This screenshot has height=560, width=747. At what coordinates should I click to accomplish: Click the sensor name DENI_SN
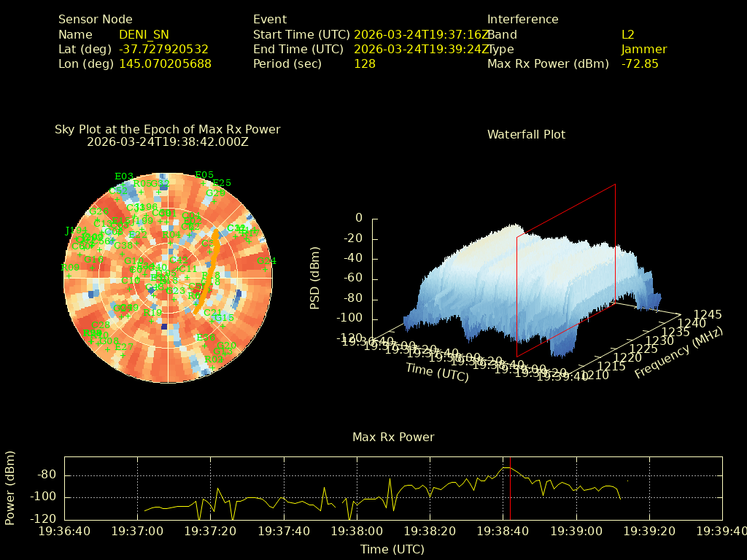pyautogui.click(x=144, y=34)
